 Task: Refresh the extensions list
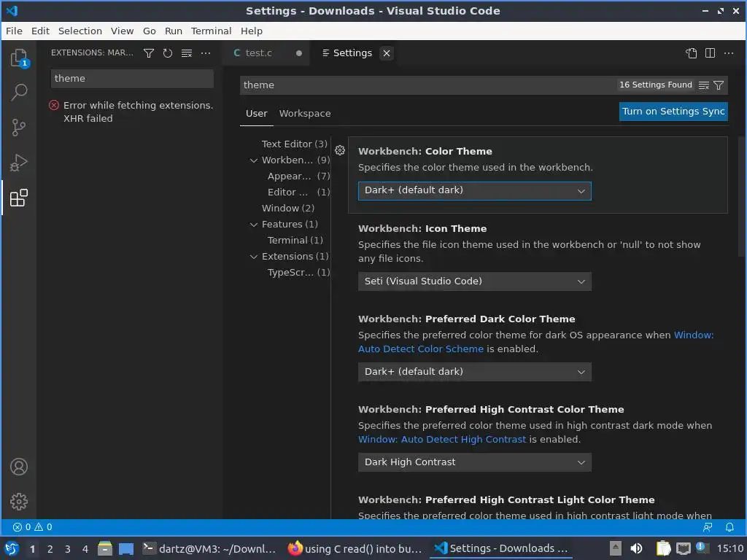point(168,52)
